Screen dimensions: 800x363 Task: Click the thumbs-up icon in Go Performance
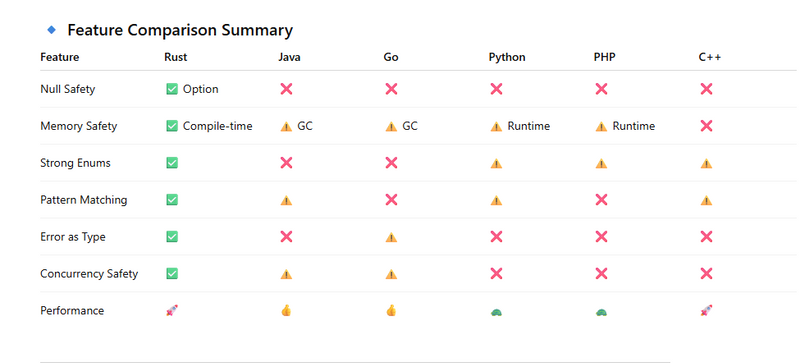(391, 310)
